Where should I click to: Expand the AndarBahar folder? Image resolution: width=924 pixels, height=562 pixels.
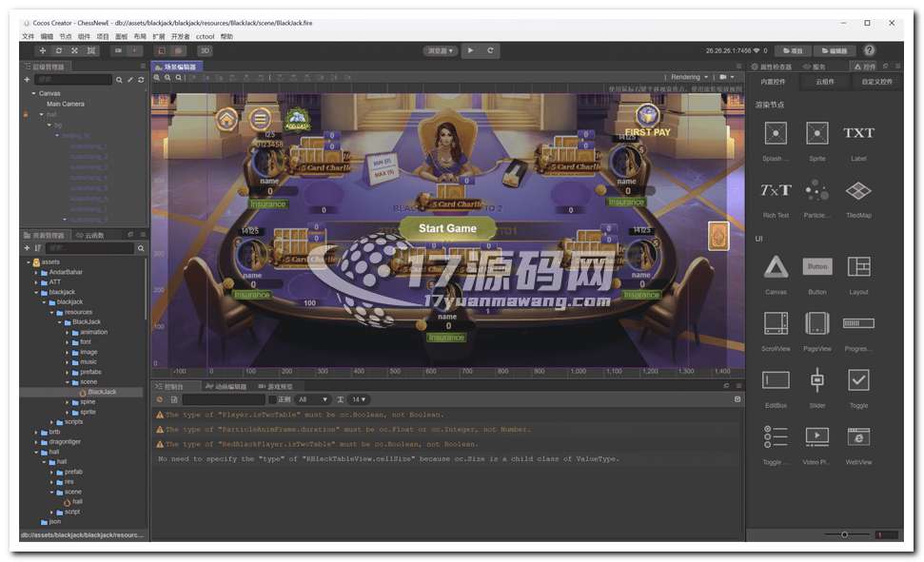click(36, 272)
